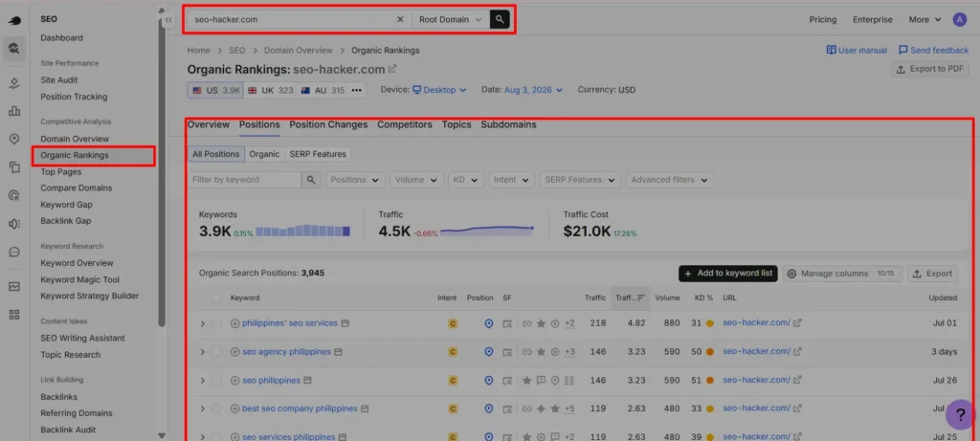Switch to the Topics tab
The height and width of the screenshot is (441, 980).
coord(457,124)
